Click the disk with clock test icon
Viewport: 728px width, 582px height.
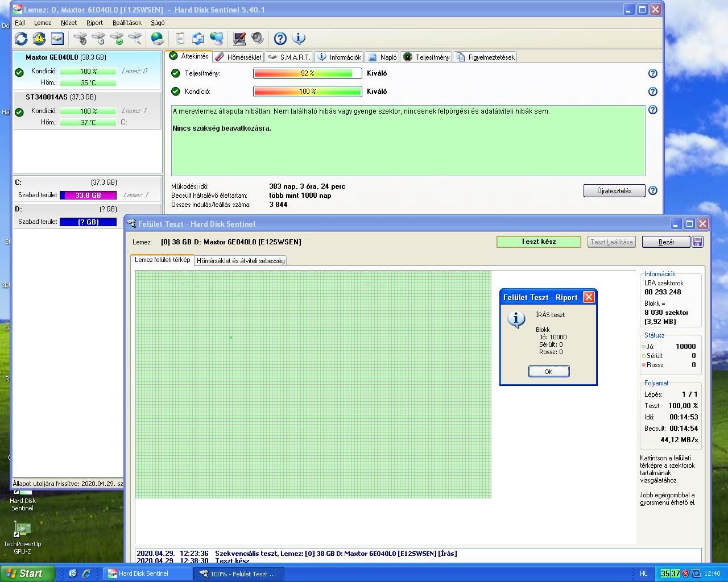[98, 39]
